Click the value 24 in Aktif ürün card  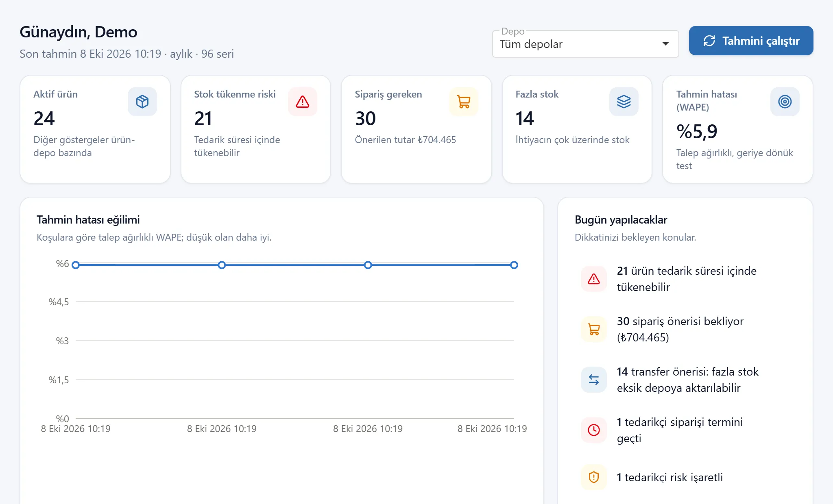coord(44,119)
